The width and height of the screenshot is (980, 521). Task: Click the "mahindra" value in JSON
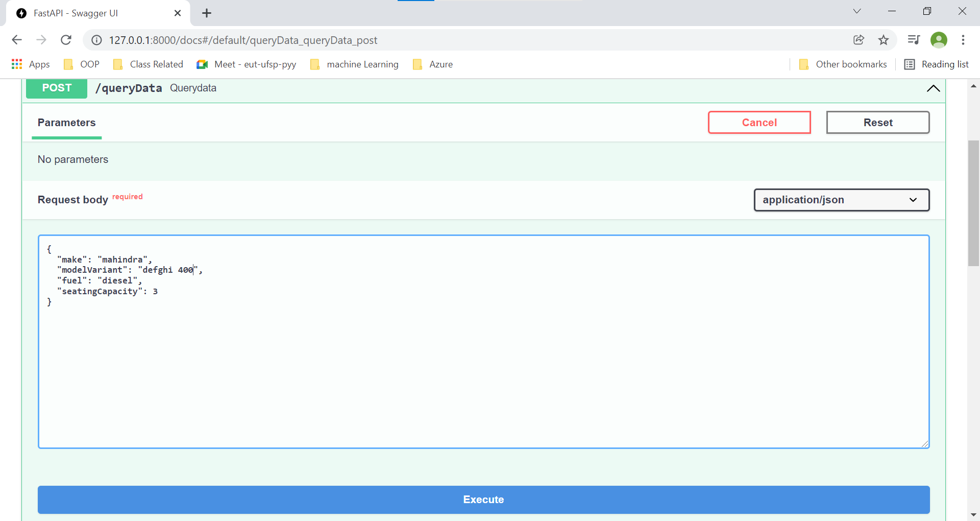(x=122, y=259)
